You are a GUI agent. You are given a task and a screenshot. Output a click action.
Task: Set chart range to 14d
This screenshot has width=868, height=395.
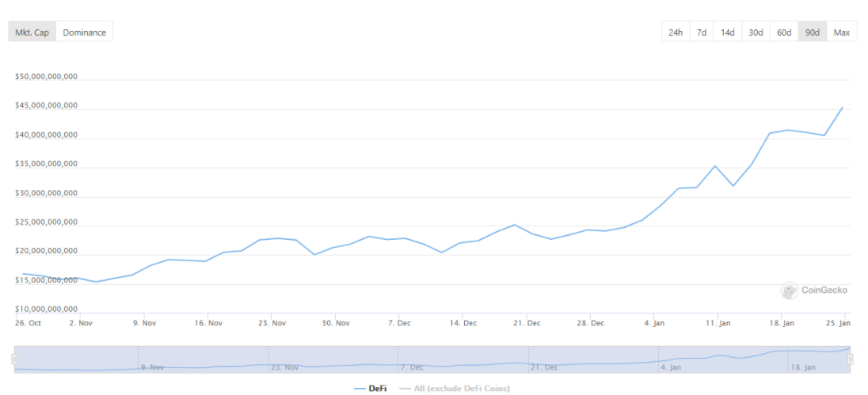727,32
